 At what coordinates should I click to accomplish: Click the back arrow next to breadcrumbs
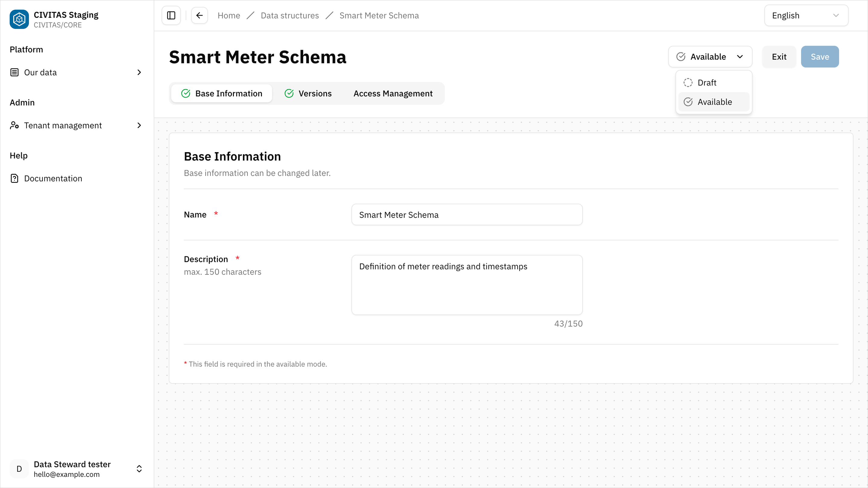click(200, 15)
